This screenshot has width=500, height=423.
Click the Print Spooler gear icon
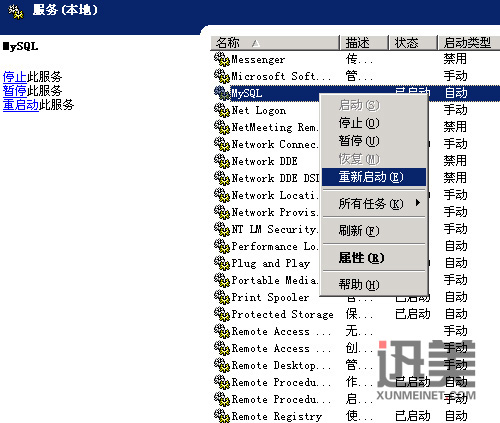[222, 297]
